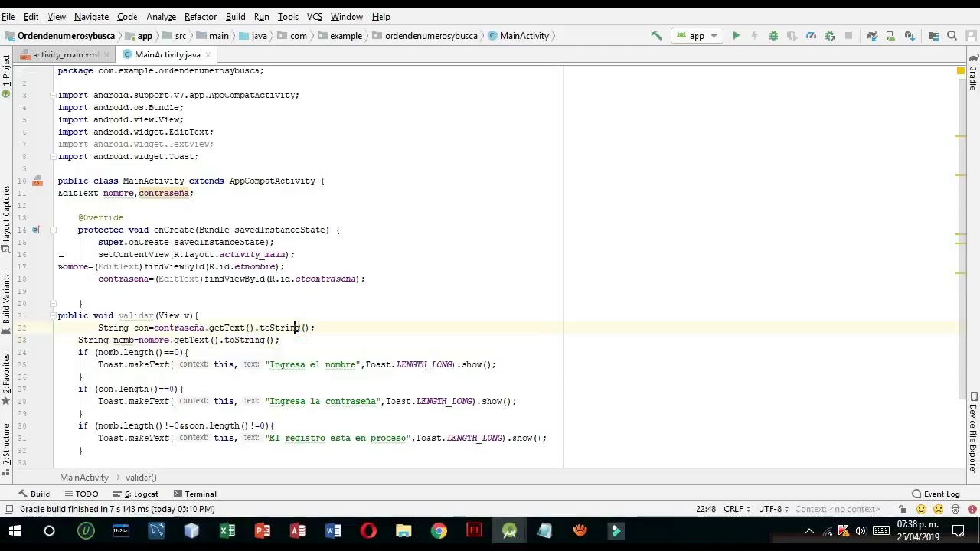The image size is (980, 551).
Task: Toggle the 1: Project side panel
Action: tap(6, 75)
